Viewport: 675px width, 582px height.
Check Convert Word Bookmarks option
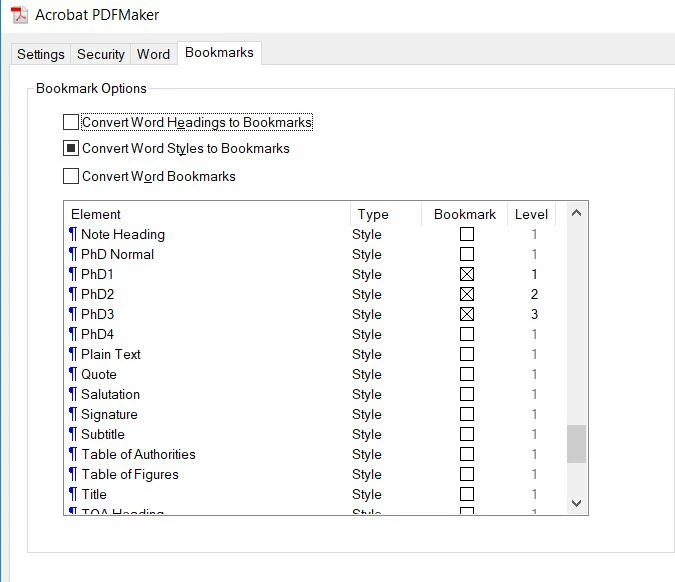point(71,176)
